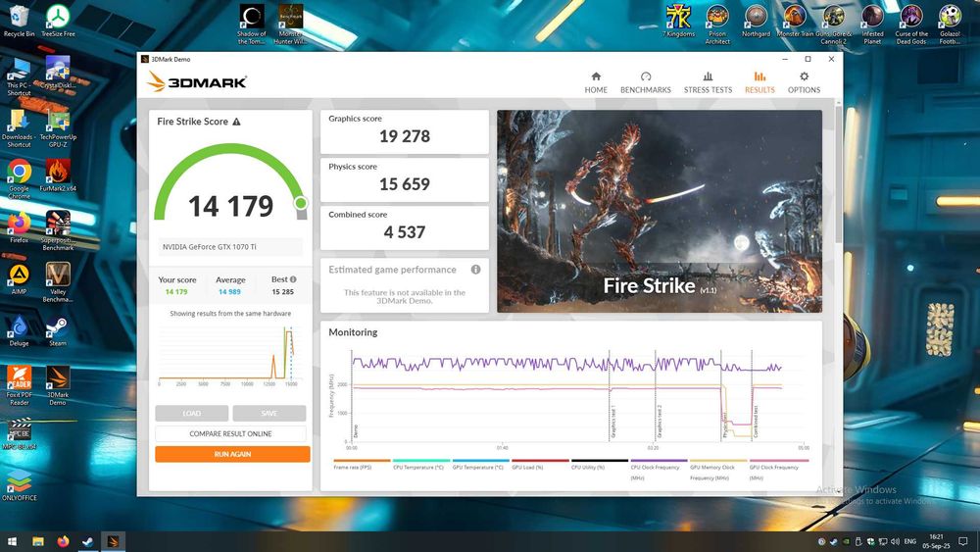Select the This PC shortcut icon

coord(19,76)
